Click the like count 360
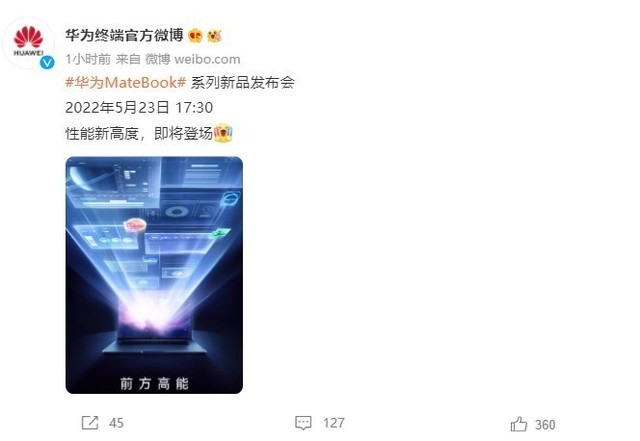This screenshot has height=441, width=640. tap(545, 425)
